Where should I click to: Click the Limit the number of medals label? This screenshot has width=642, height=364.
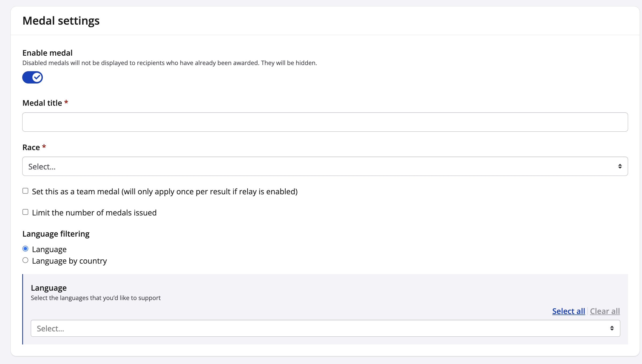[94, 213]
